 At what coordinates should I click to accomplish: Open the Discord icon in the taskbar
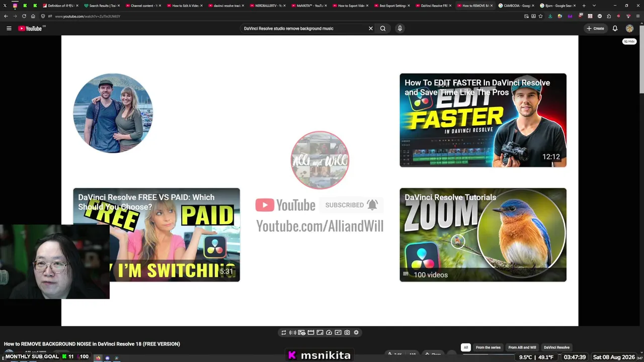coord(107,358)
